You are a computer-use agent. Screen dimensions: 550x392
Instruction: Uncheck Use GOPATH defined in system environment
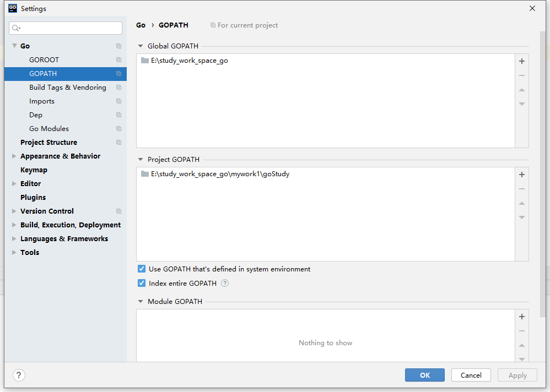[142, 269]
